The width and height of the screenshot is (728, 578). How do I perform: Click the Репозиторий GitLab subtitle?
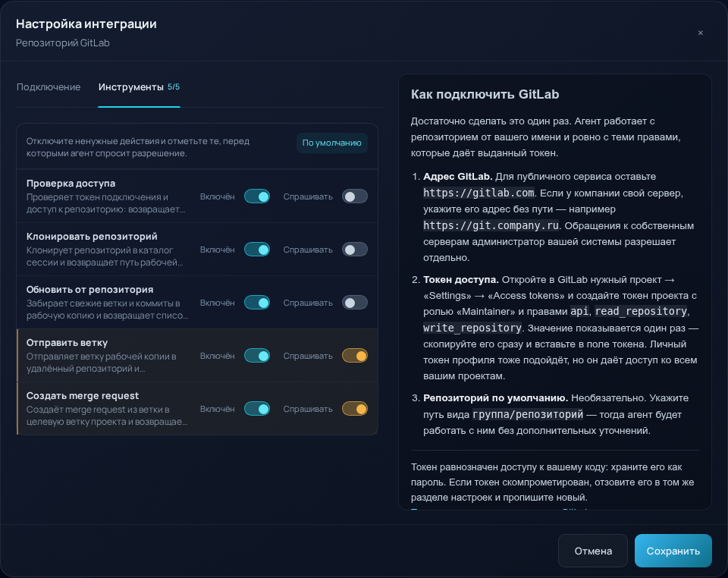coord(63,42)
